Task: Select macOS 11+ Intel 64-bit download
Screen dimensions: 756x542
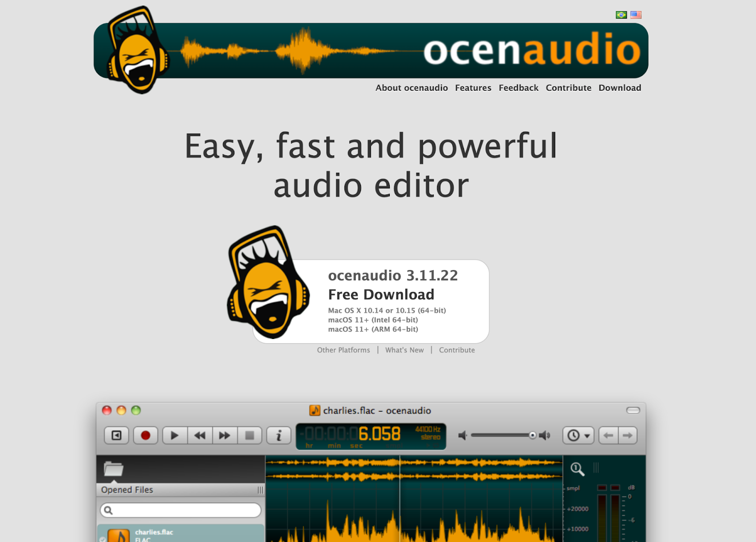Action: point(373,320)
